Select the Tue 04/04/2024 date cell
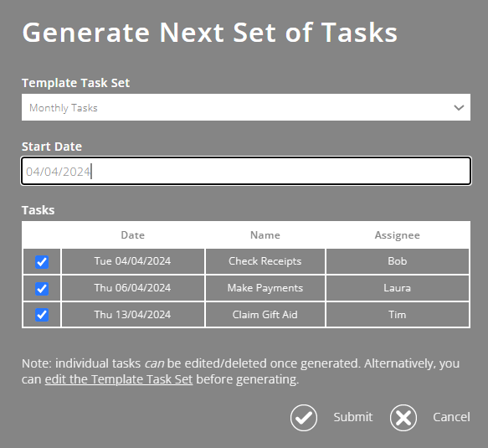This screenshot has height=448, width=488. pos(133,261)
